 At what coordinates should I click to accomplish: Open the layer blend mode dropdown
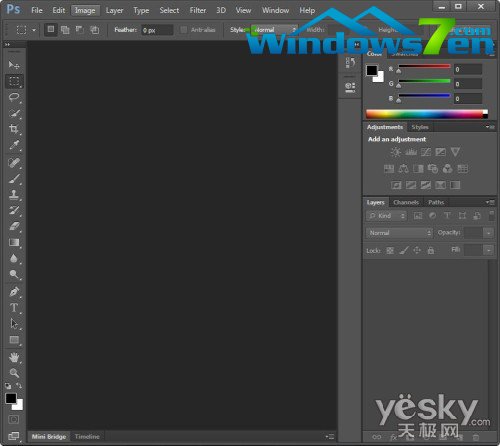click(399, 233)
